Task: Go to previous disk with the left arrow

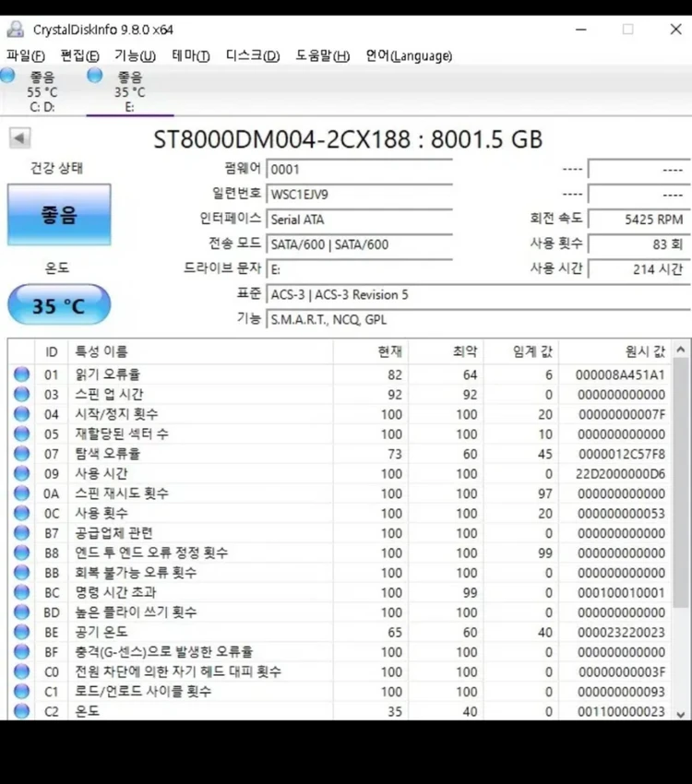Action: 19,138
